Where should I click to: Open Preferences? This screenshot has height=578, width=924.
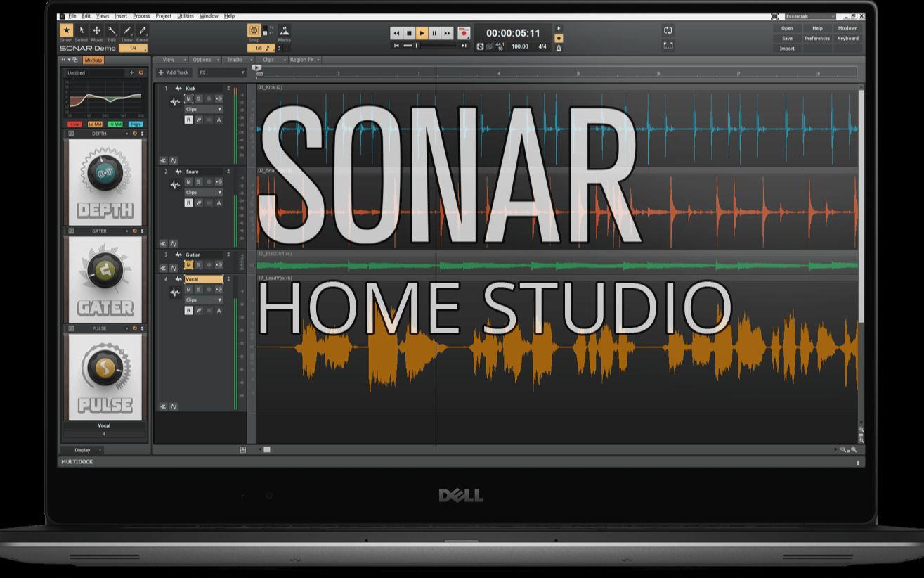[817, 39]
